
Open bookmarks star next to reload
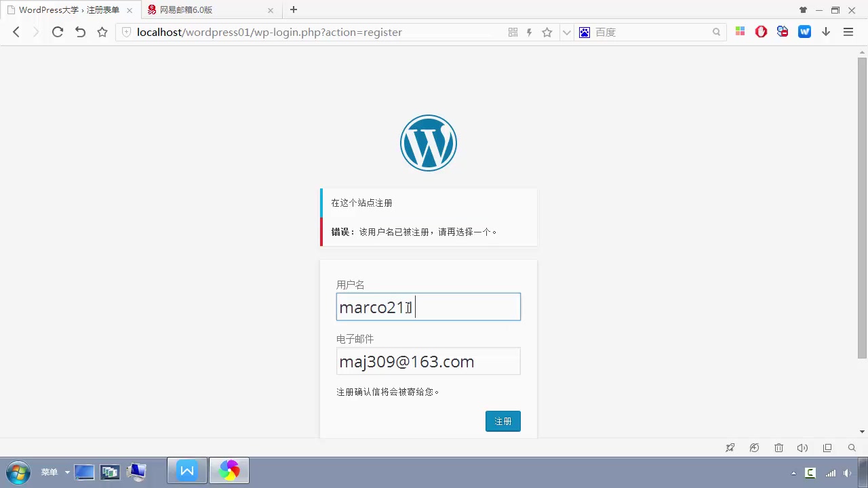(x=102, y=32)
